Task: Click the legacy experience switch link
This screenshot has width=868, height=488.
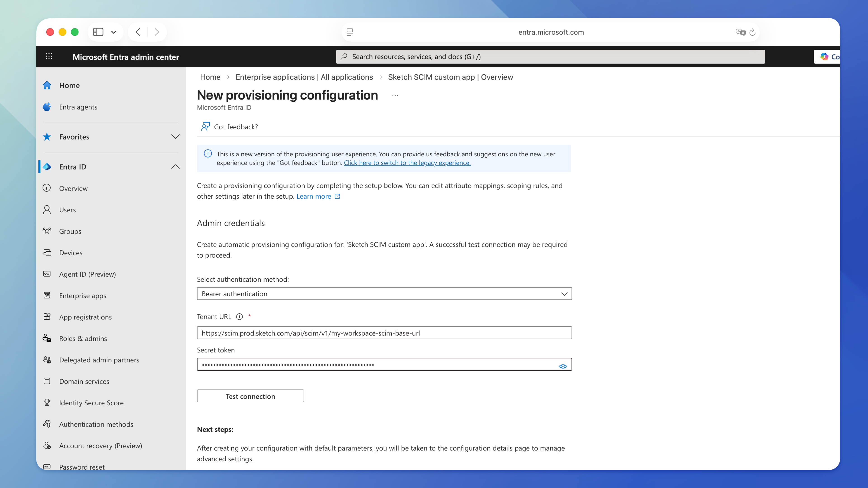Action: tap(407, 163)
